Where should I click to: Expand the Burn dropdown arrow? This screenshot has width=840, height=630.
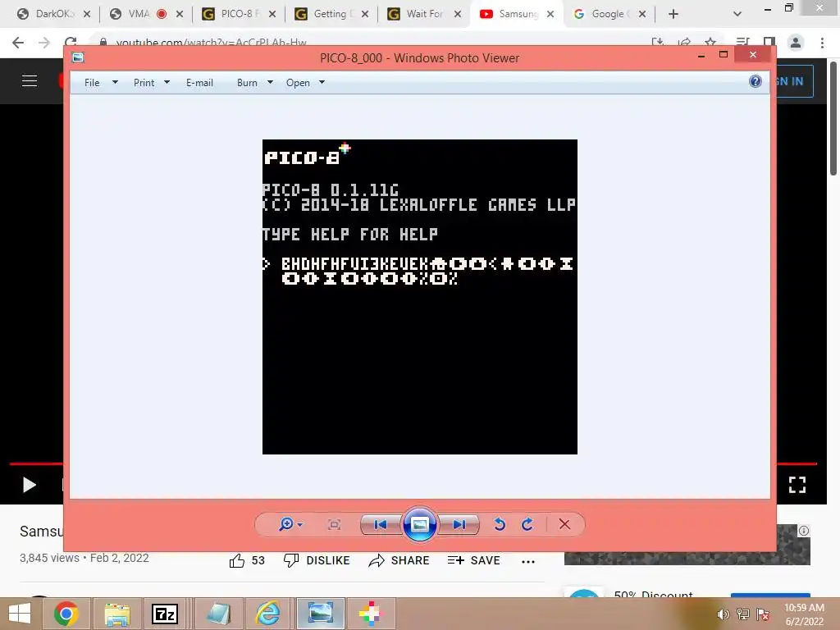coord(270,82)
